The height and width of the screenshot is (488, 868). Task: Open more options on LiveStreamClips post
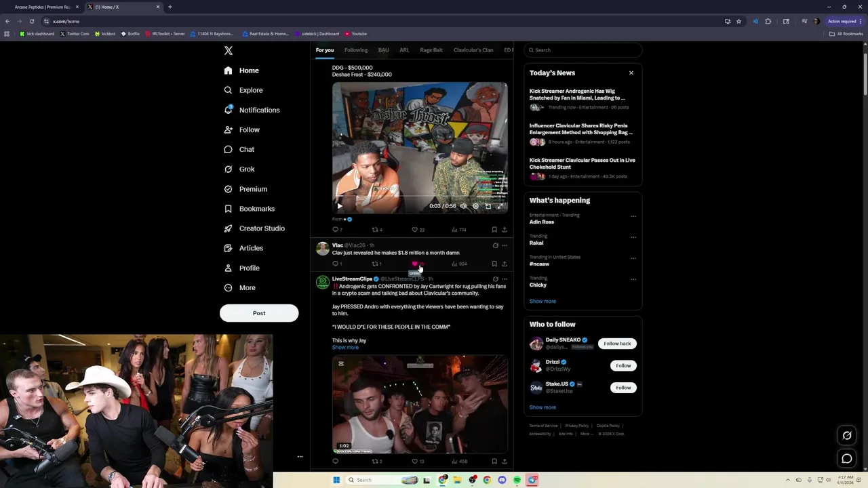504,279
